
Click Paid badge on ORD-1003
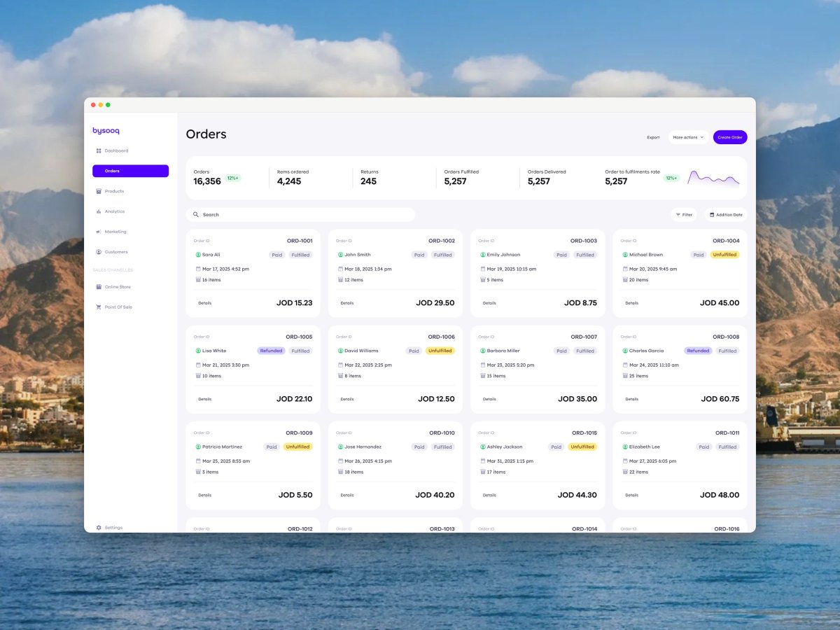click(561, 255)
